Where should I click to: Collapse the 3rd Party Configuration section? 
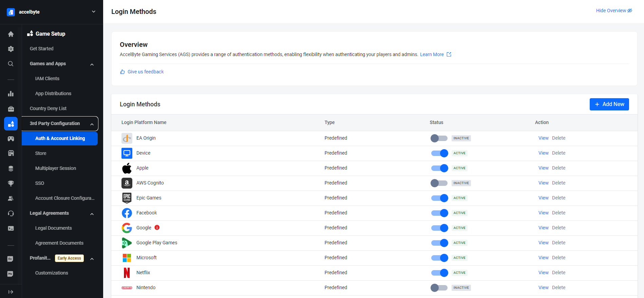pos(92,124)
